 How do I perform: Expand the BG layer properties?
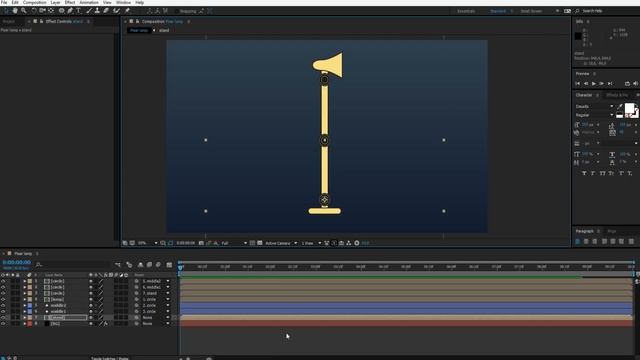[x=24, y=324]
